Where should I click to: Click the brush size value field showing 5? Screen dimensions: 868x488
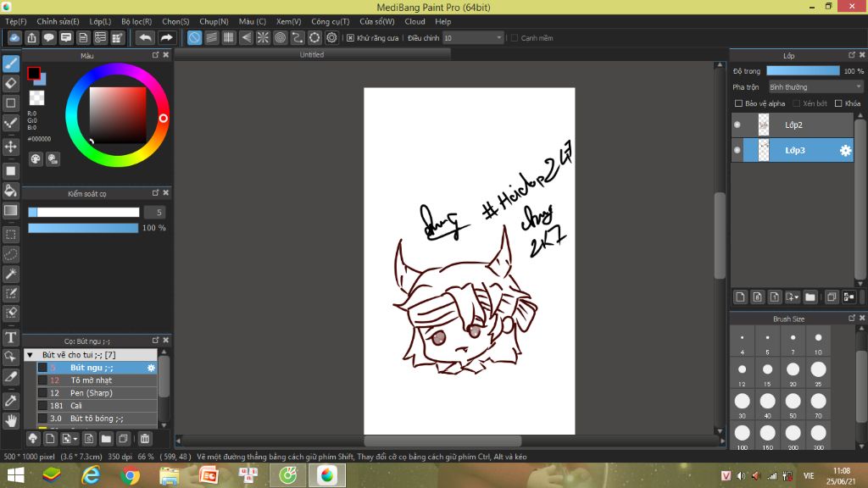pyautogui.click(x=155, y=213)
